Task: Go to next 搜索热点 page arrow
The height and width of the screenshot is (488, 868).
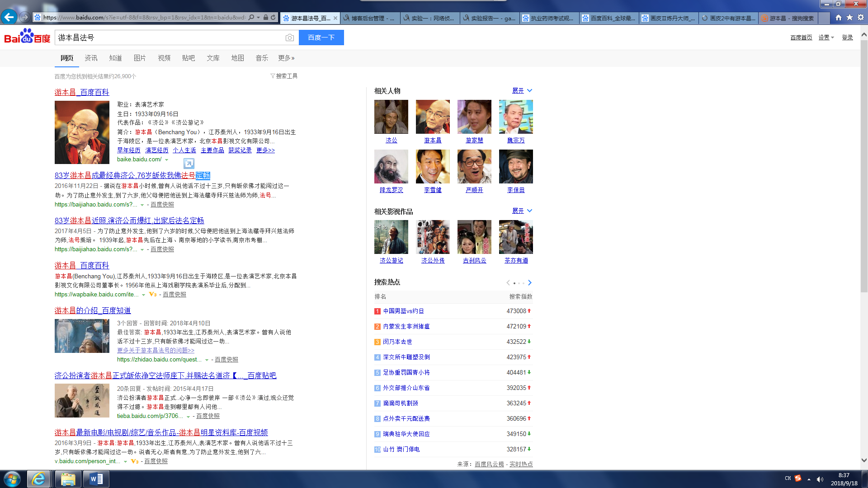Action: (x=530, y=283)
